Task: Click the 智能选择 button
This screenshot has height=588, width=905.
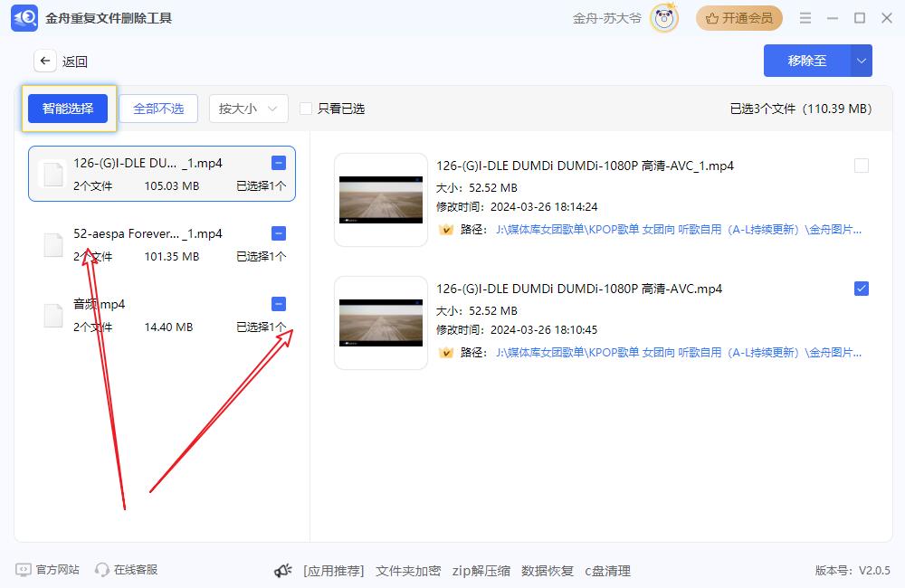Action: click(x=68, y=109)
